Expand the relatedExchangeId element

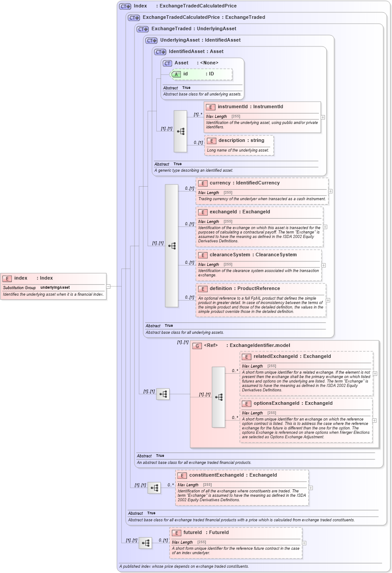coord(375,374)
